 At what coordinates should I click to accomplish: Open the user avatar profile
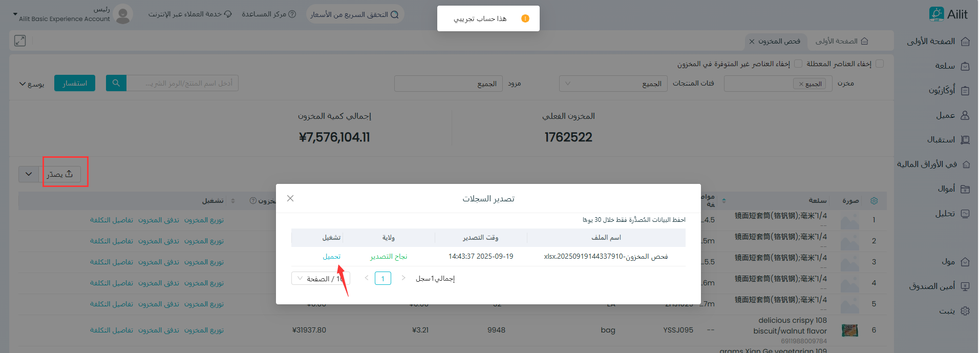123,14
